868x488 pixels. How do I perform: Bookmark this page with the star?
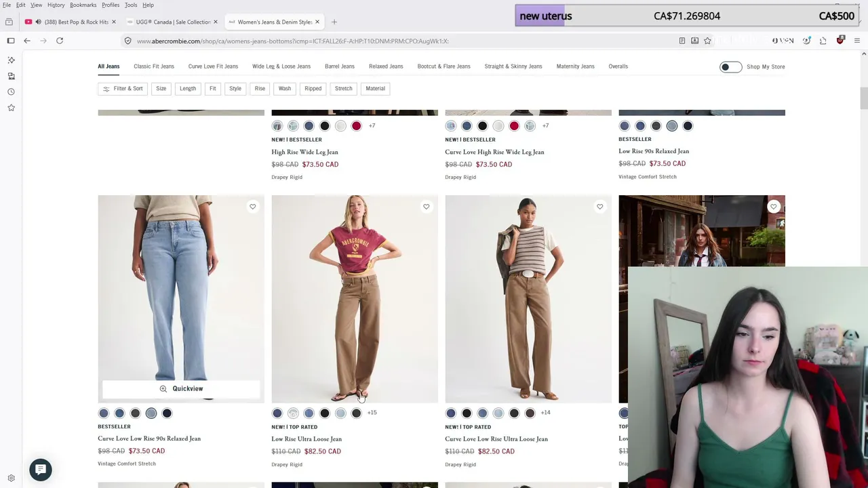pos(707,41)
